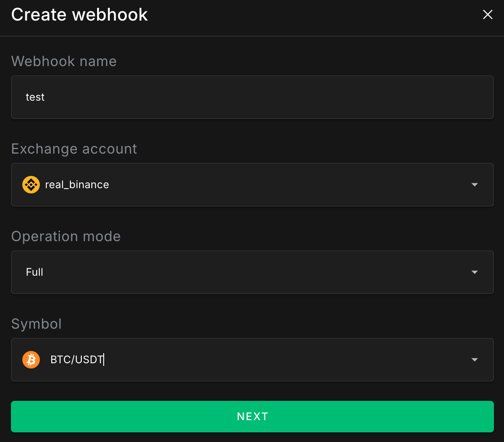Click the Webhook name label

coord(64,61)
